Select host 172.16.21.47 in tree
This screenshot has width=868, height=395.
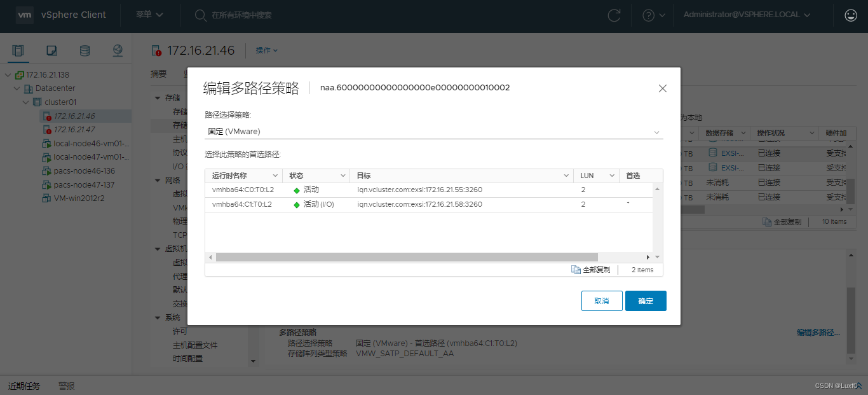pyautogui.click(x=74, y=130)
